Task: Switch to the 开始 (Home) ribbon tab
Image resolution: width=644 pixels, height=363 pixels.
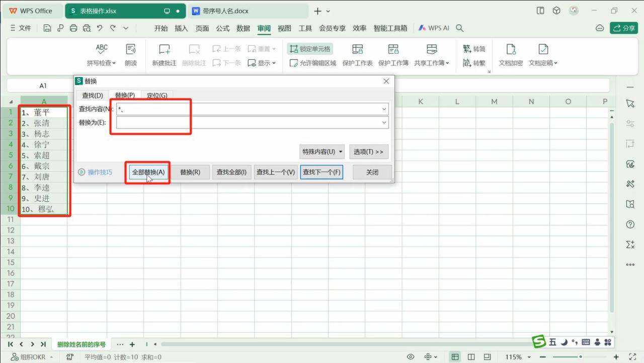Action: (161, 28)
